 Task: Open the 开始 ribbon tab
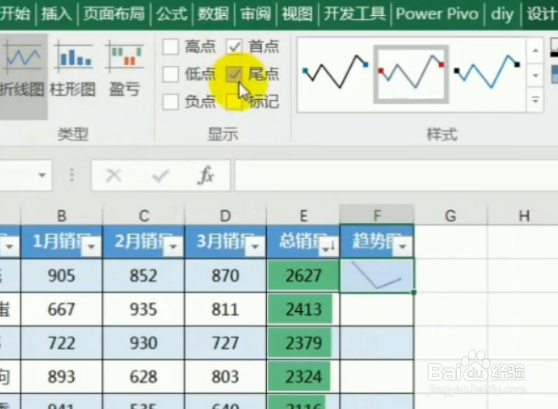16,14
